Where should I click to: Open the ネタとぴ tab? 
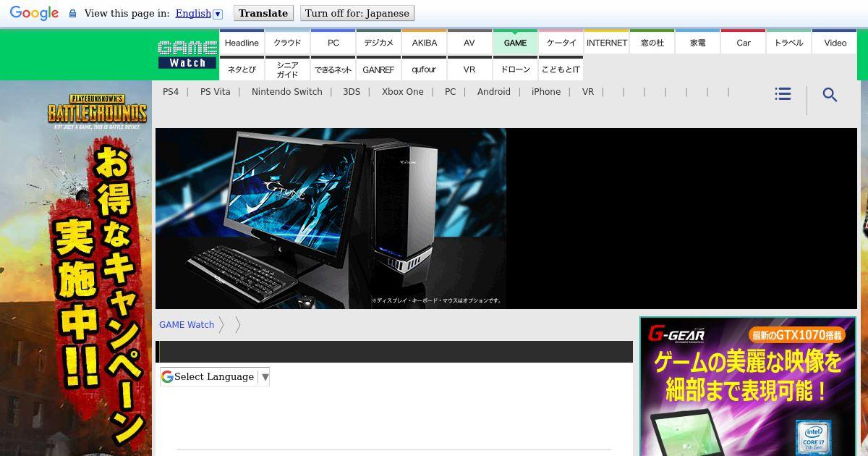pyautogui.click(x=242, y=69)
